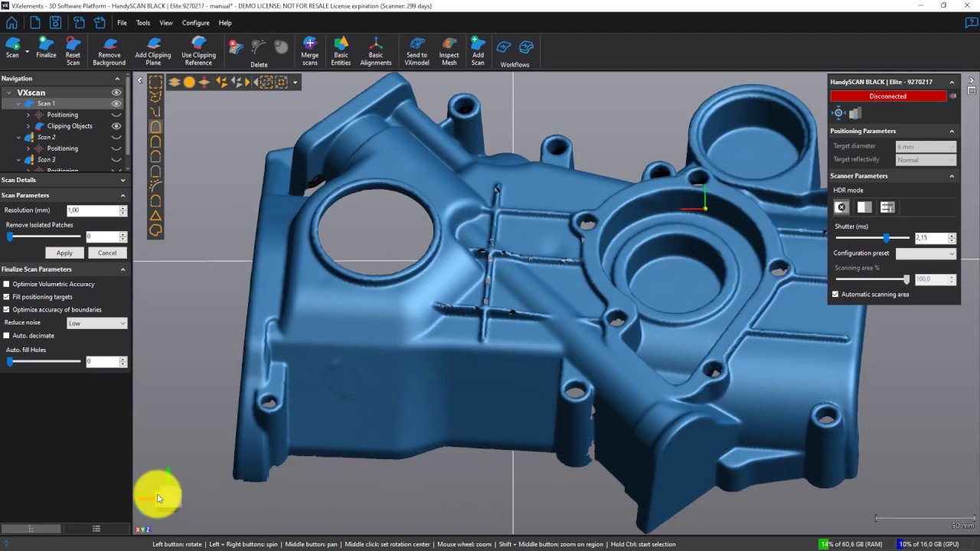Uncheck Fill positioning targets

pos(7,297)
